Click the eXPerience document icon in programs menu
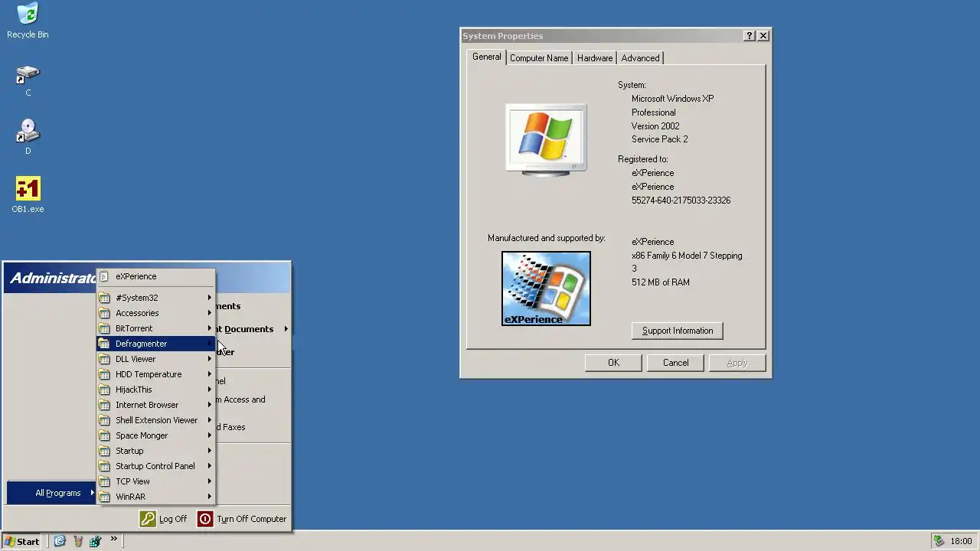The width and height of the screenshot is (980, 551). 105,276
